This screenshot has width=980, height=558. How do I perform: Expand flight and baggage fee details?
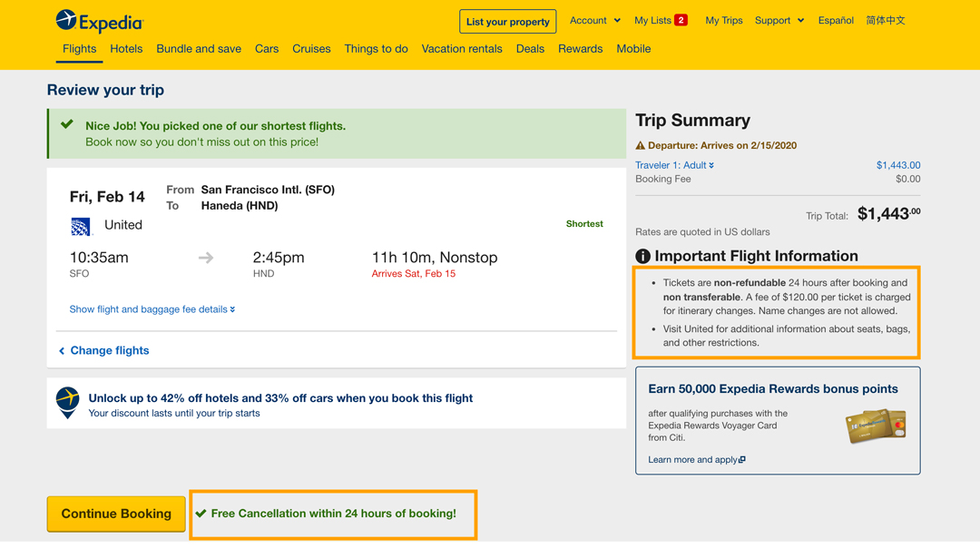click(x=152, y=309)
